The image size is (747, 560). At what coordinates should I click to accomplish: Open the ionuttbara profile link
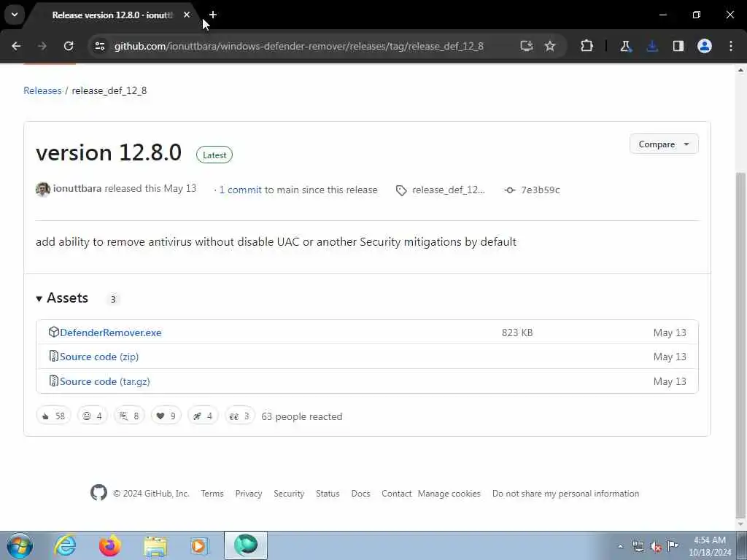point(77,189)
